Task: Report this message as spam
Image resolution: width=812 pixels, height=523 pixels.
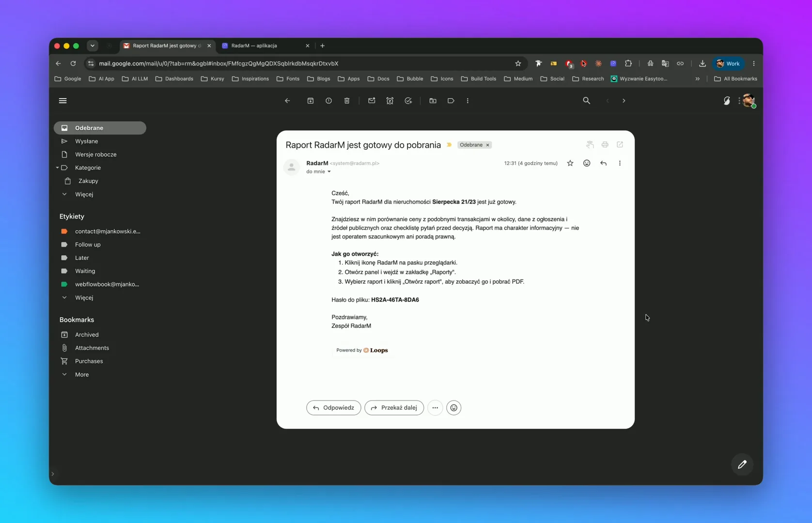Action: (328, 101)
